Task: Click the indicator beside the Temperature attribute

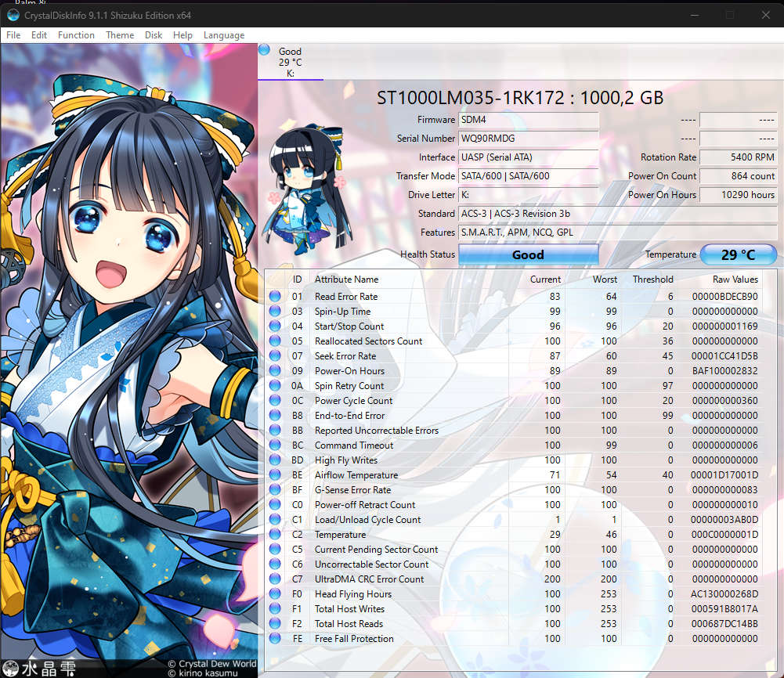Action: pos(274,535)
